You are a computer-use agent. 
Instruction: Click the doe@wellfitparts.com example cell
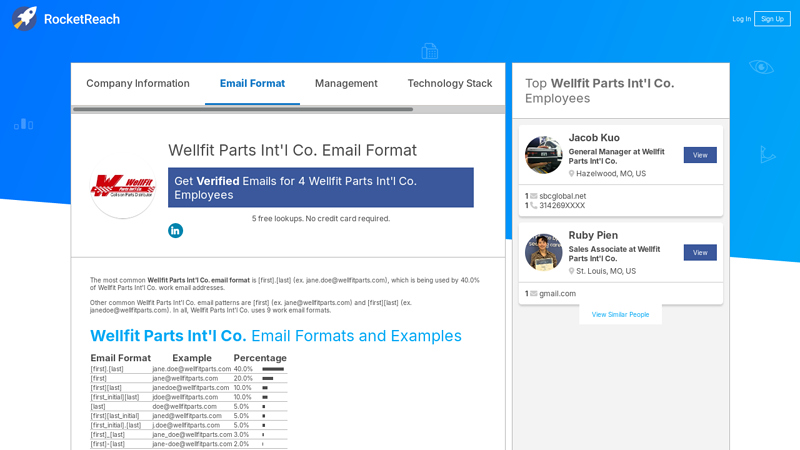(185, 407)
